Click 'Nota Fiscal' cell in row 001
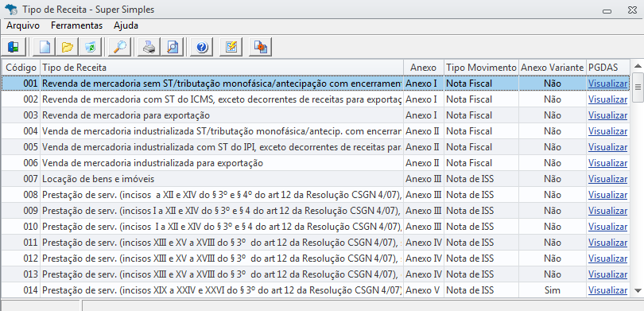Image resolution: width=644 pixels, height=311 pixels. click(x=481, y=84)
